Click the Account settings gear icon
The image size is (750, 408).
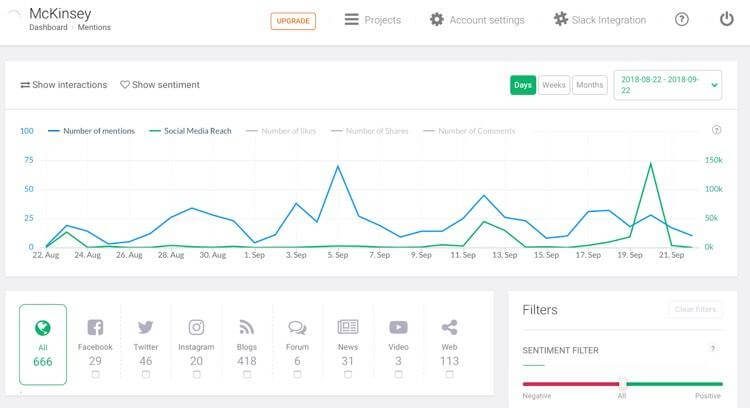437,20
